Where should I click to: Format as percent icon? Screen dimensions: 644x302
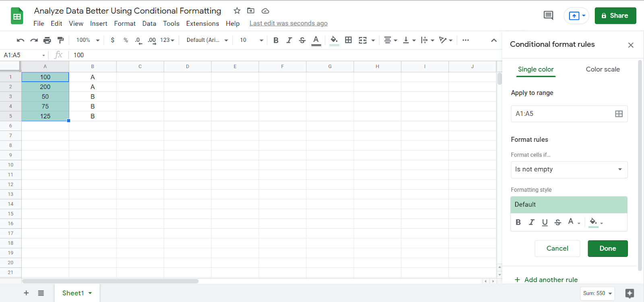click(126, 40)
